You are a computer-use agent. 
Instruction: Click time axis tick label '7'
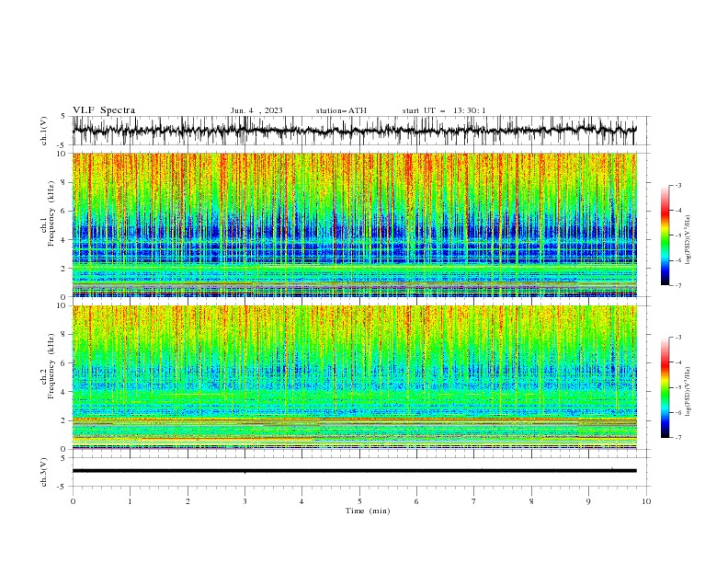coord(474,501)
